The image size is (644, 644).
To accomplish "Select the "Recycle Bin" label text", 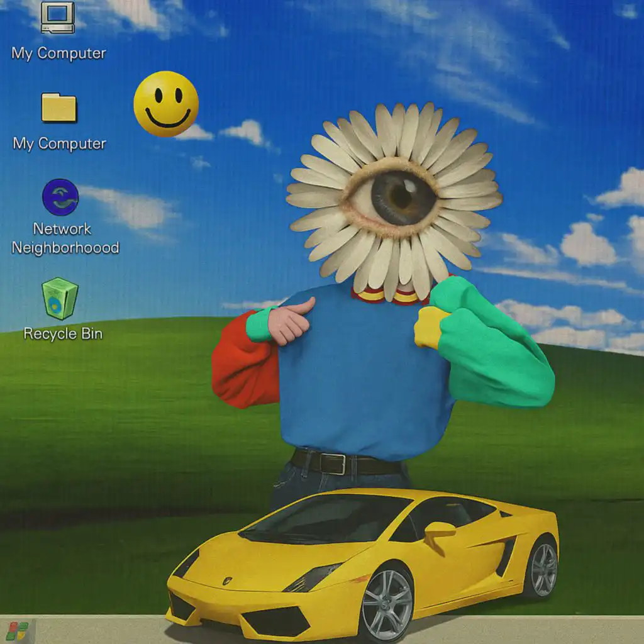I will point(63,333).
